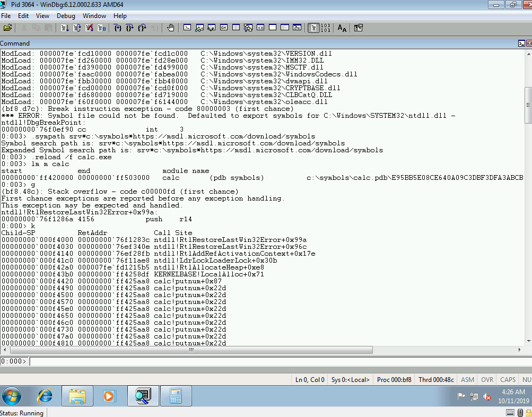Image resolution: width=532 pixels, height=417 pixels.
Task: Open the File menu
Action: click(6, 15)
